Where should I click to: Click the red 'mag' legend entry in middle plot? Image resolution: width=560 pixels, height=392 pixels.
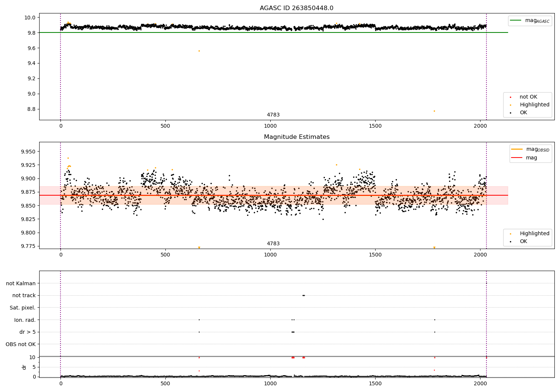(x=525, y=158)
